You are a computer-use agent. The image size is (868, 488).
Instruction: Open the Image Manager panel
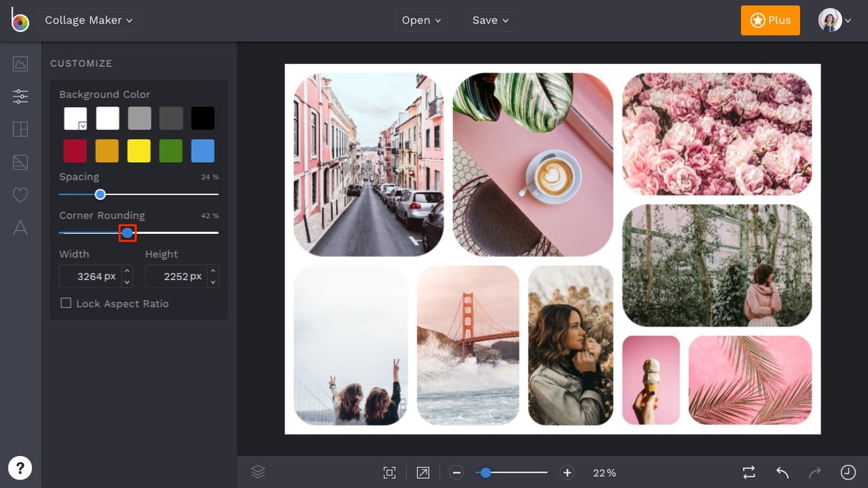(20, 63)
